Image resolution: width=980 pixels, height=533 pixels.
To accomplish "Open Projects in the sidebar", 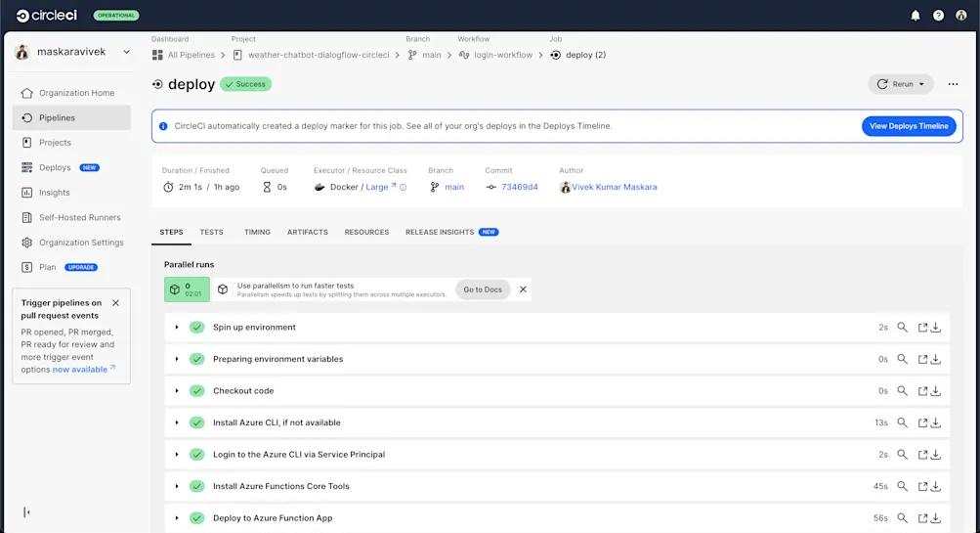I will coord(71,143).
